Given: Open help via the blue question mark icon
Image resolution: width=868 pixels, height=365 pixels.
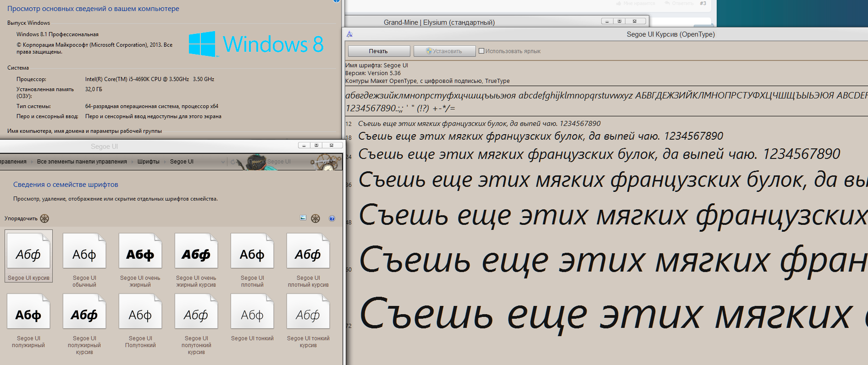Looking at the screenshot, I should click(332, 218).
